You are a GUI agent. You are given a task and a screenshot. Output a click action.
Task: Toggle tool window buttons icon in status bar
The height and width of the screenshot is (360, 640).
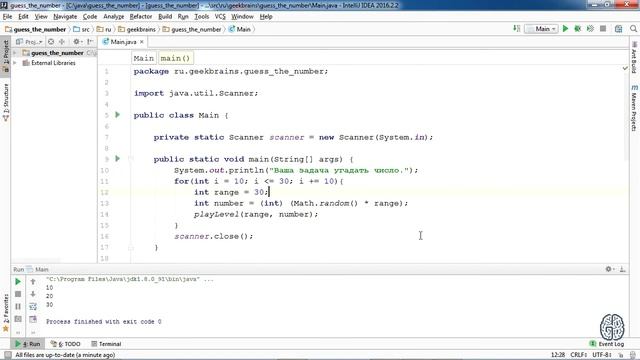tap(7, 355)
